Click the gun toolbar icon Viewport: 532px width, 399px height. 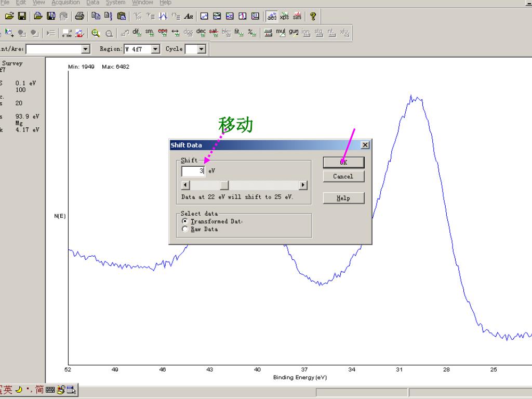coord(294,33)
